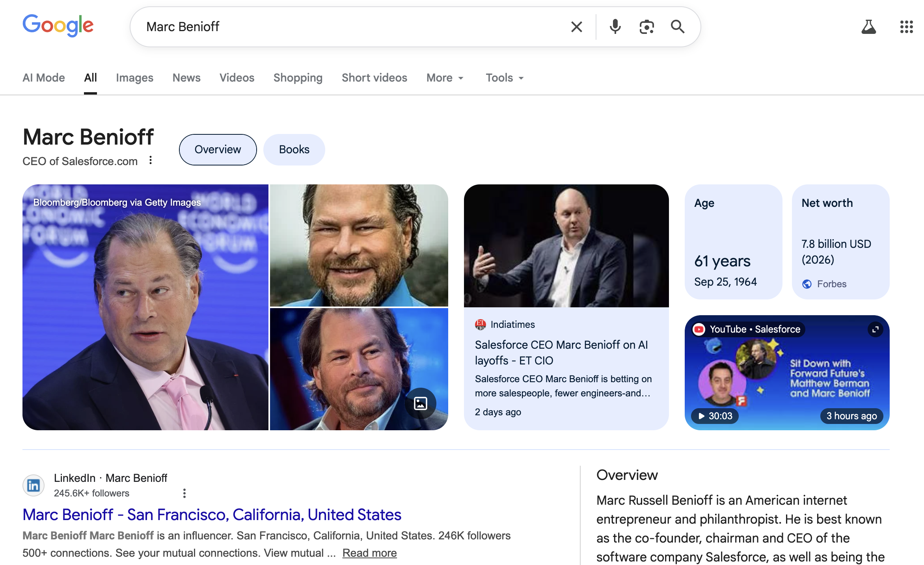Expand the More search categories dropdown
This screenshot has width=924, height=565.
445,78
